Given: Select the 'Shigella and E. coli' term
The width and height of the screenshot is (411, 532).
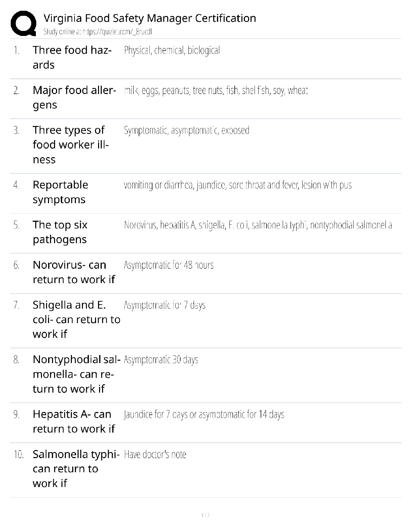Looking at the screenshot, I should (76, 319).
